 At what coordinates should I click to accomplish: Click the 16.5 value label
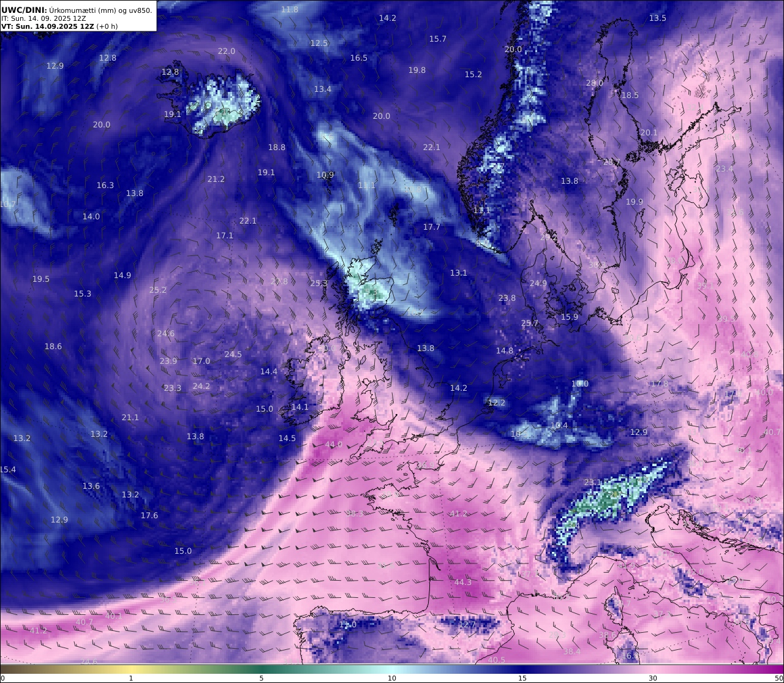point(359,58)
